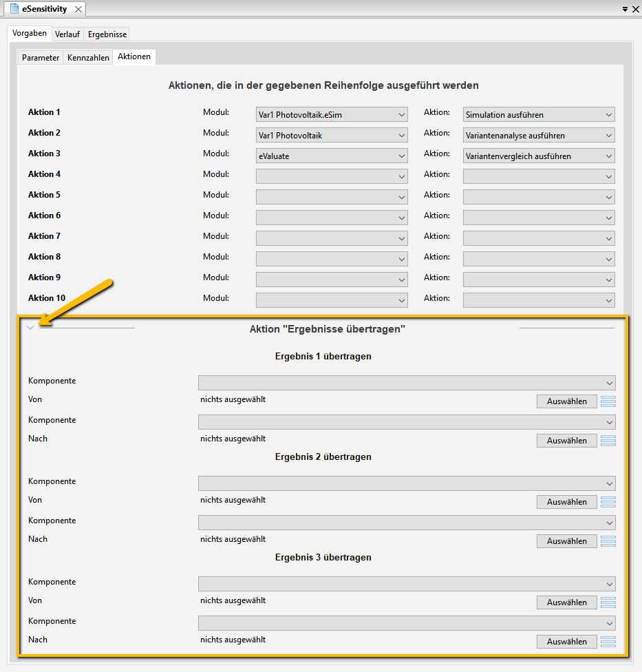Open Aktion dropdown showing Simulation ausführen

pyautogui.click(x=539, y=115)
